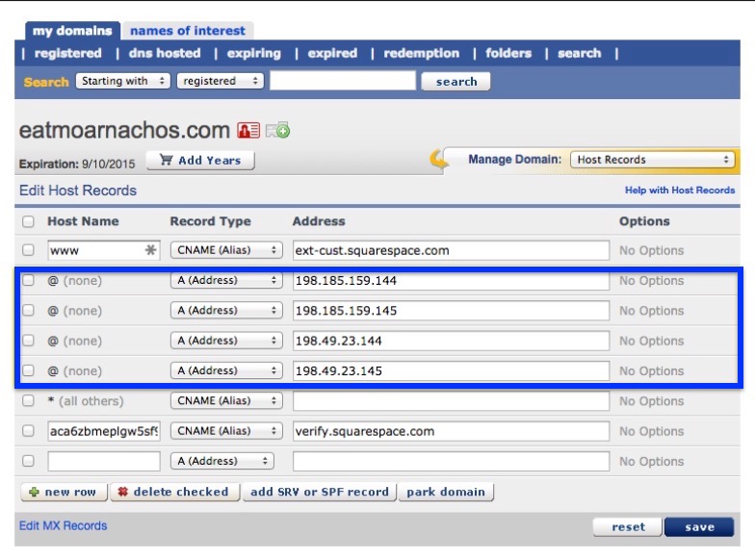Image resolution: width=755 pixels, height=560 pixels.
Task: Click the address field for verify.squarespace.com
Action: tap(451, 431)
